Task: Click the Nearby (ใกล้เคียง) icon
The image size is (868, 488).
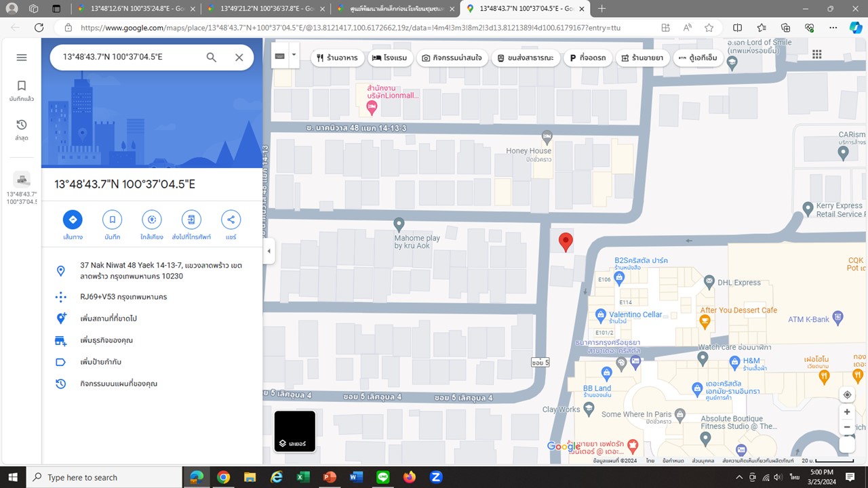Action: coord(151,220)
